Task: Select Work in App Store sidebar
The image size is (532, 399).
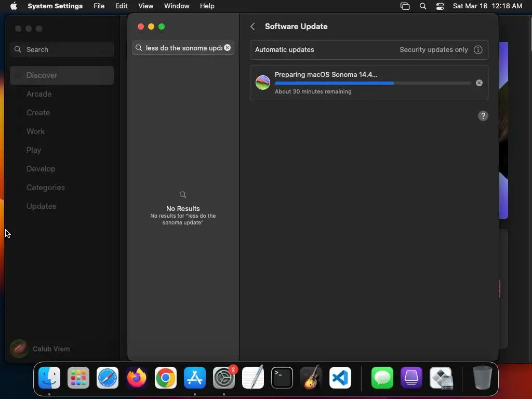Action: point(62,131)
